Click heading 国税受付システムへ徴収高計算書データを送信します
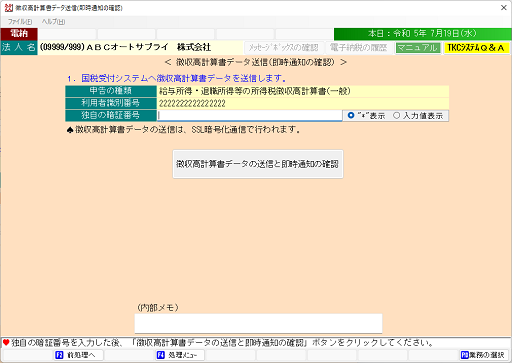Image resolution: width=512 pixels, height=363 pixels. (183, 79)
